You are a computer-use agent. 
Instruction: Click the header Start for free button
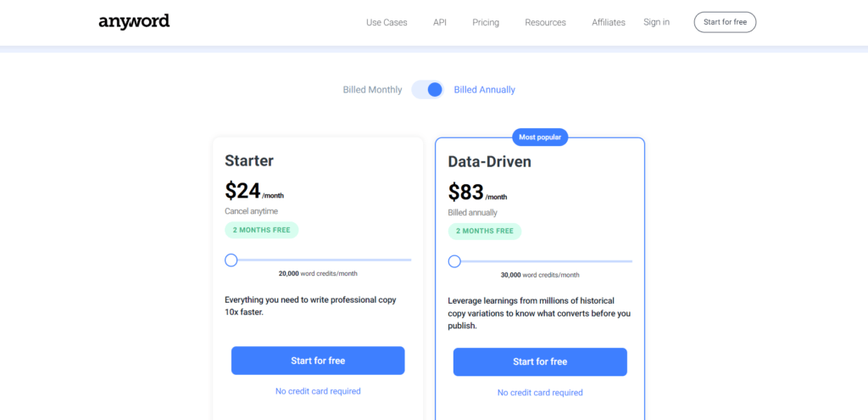point(725,22)
